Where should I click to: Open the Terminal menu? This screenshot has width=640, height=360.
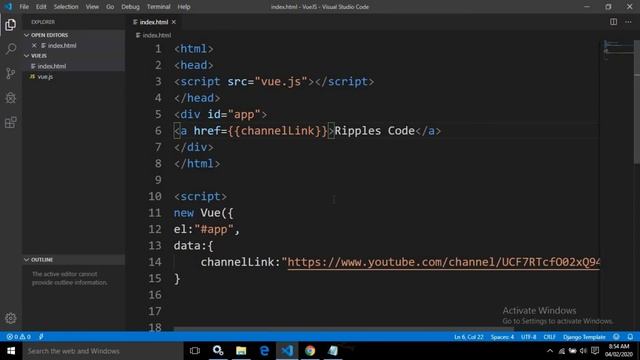[x=158, y=7]
